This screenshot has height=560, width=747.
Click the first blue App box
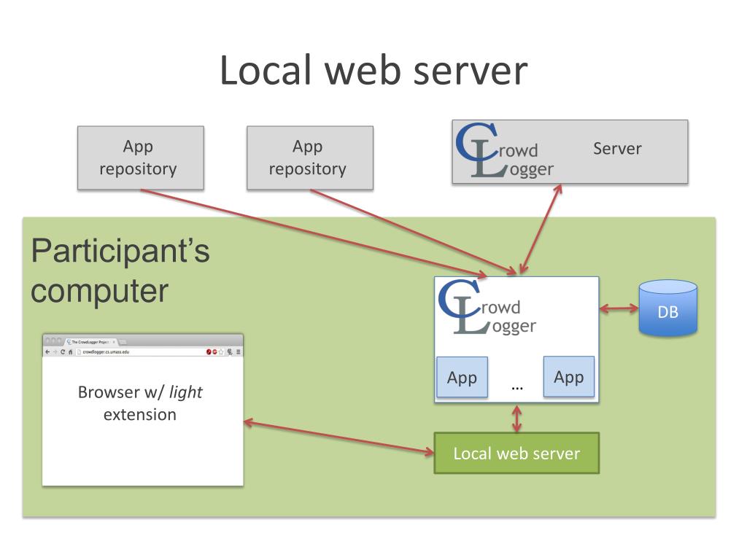pyautogui.click(x=462, y=377)
